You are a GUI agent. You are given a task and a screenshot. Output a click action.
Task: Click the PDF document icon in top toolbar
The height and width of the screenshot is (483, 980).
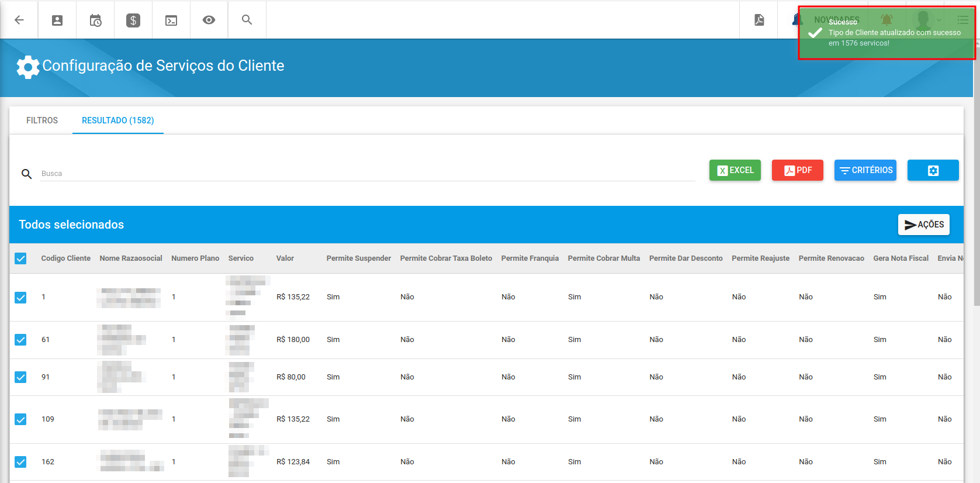759,20
